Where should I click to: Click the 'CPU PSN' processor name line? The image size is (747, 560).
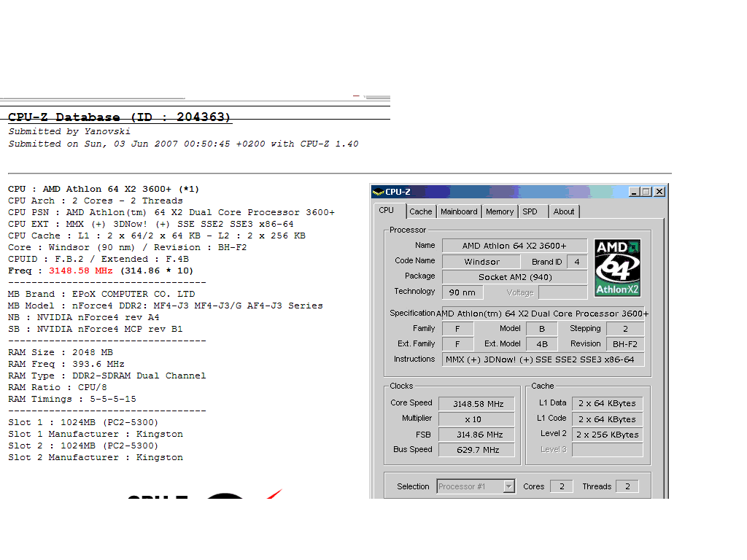pyautogui.click(x=171, y=212)
